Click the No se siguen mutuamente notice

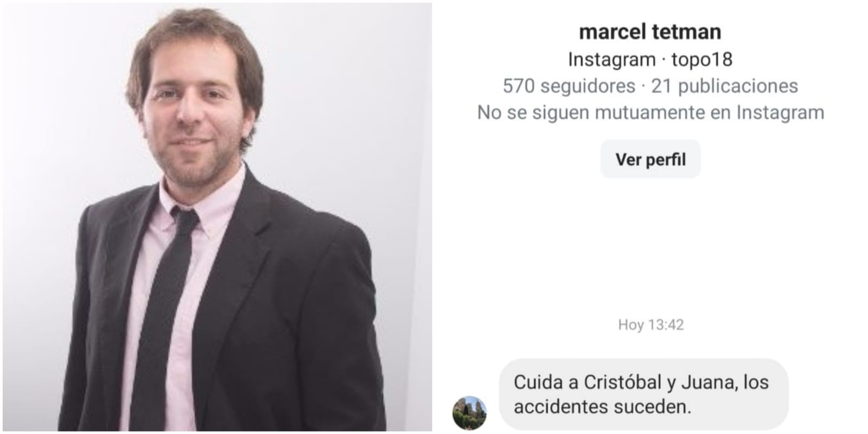point(650,112)
